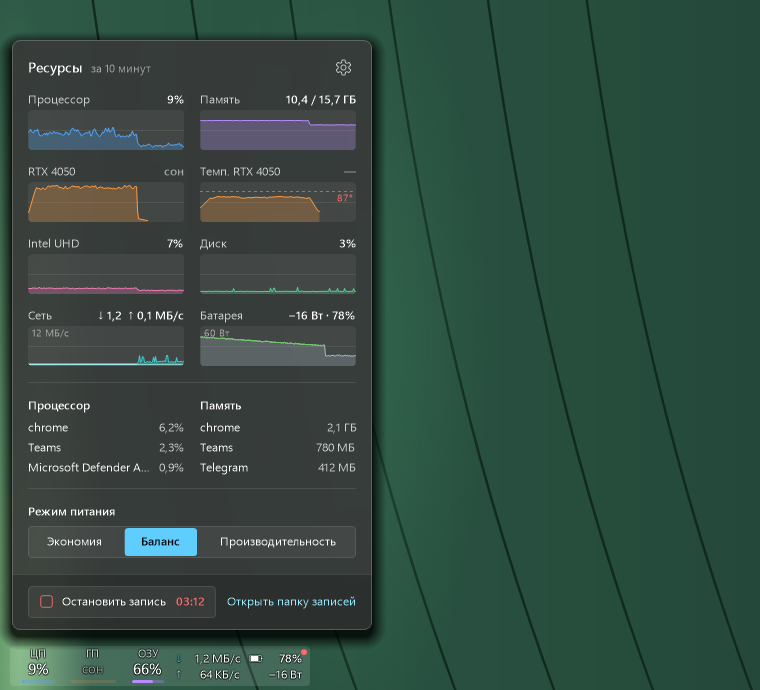Click the ГП сон taskbar indicator
The image size is (760, 690).
pyautogui.click(x=93, y=664)
